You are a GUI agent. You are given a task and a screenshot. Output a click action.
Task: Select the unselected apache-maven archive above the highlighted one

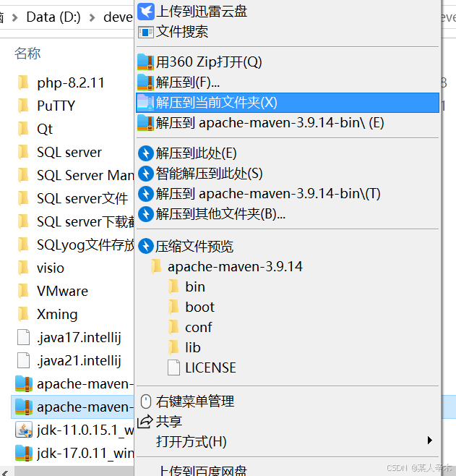[73, 383]
